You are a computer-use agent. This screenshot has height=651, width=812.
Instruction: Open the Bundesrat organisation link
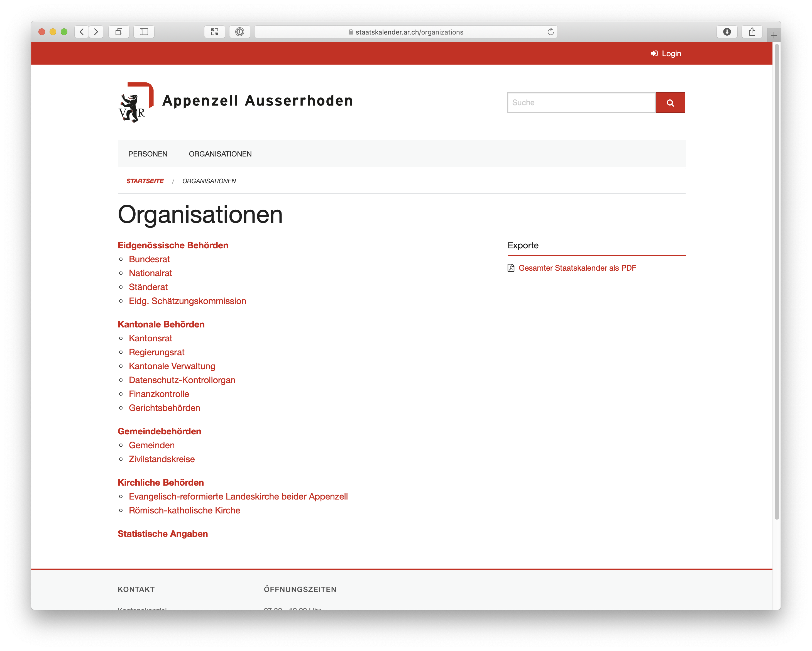click(149, 260)
